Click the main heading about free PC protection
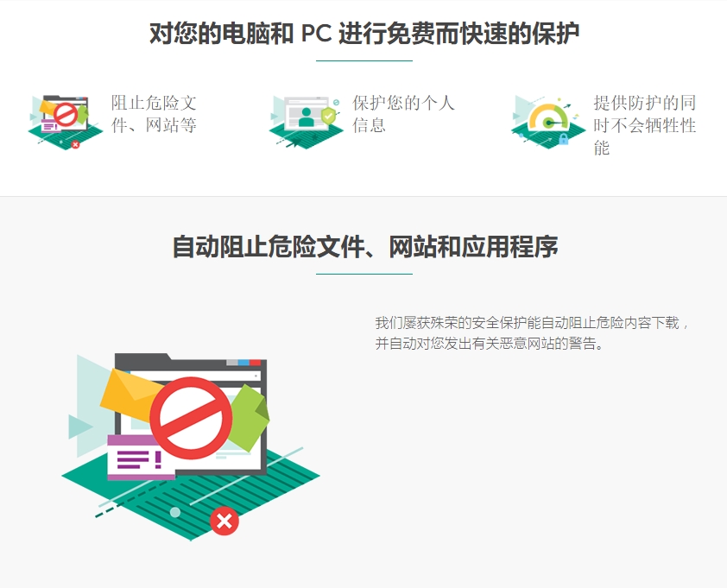 click(x=364, y=34)
